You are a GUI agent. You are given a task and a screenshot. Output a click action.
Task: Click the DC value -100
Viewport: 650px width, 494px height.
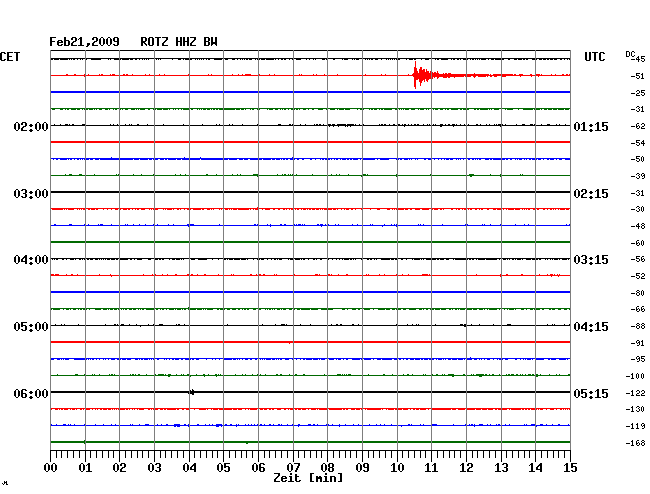[635, 376]
